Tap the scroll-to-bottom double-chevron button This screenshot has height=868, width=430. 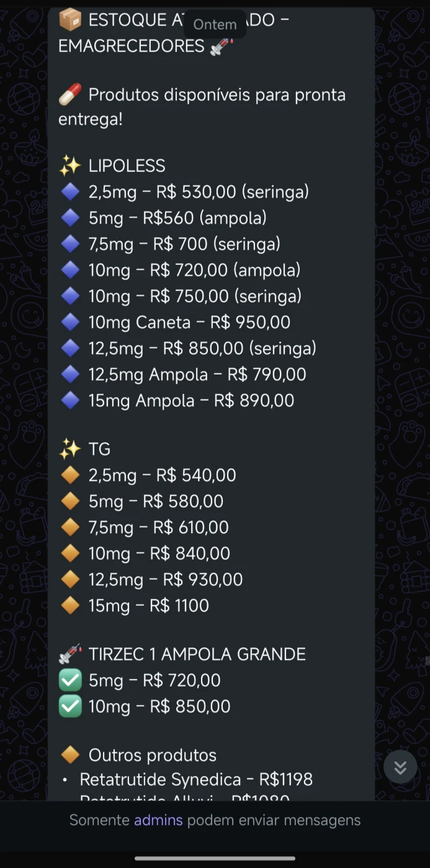pyautogui.click(x=400, y=768)
